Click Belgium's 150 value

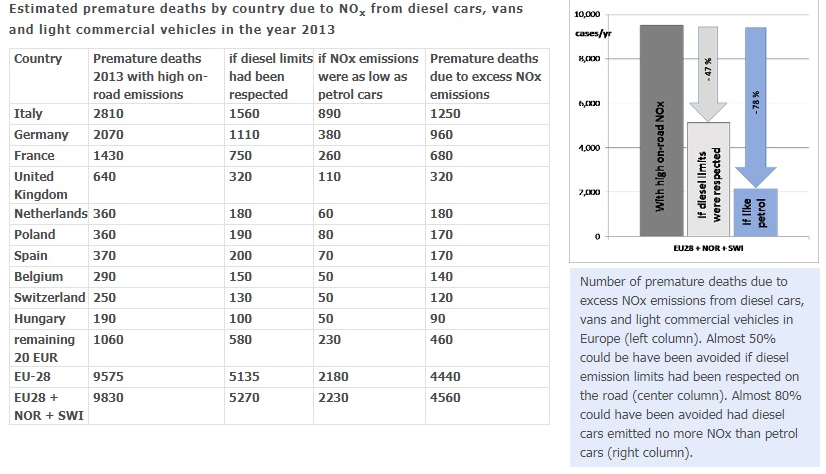point(240,276)
